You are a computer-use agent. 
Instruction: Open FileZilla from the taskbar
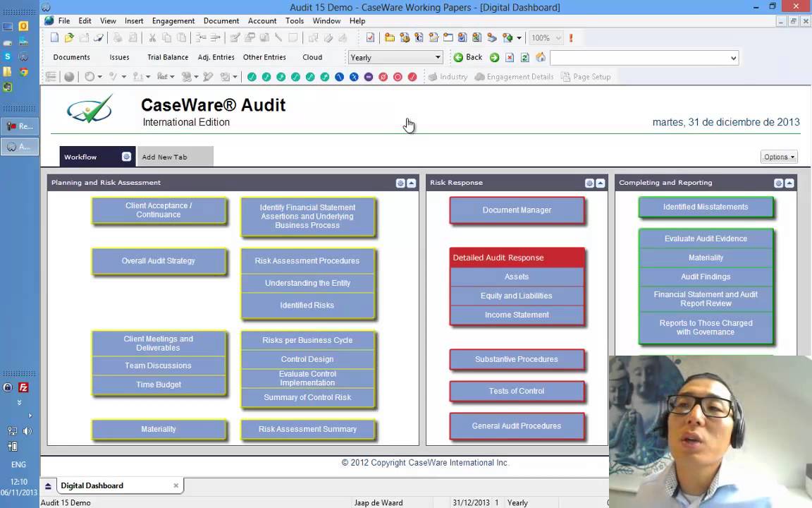[23, 387]
